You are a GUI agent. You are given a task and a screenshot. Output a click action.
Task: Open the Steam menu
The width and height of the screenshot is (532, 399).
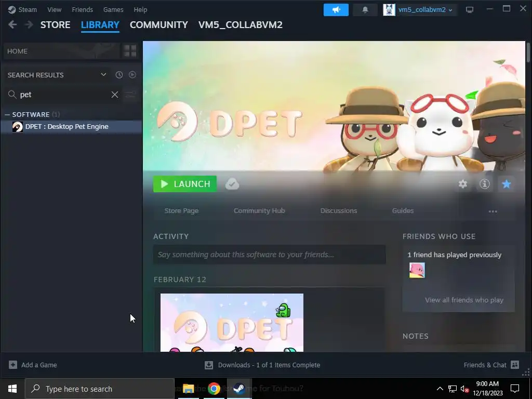28,9
